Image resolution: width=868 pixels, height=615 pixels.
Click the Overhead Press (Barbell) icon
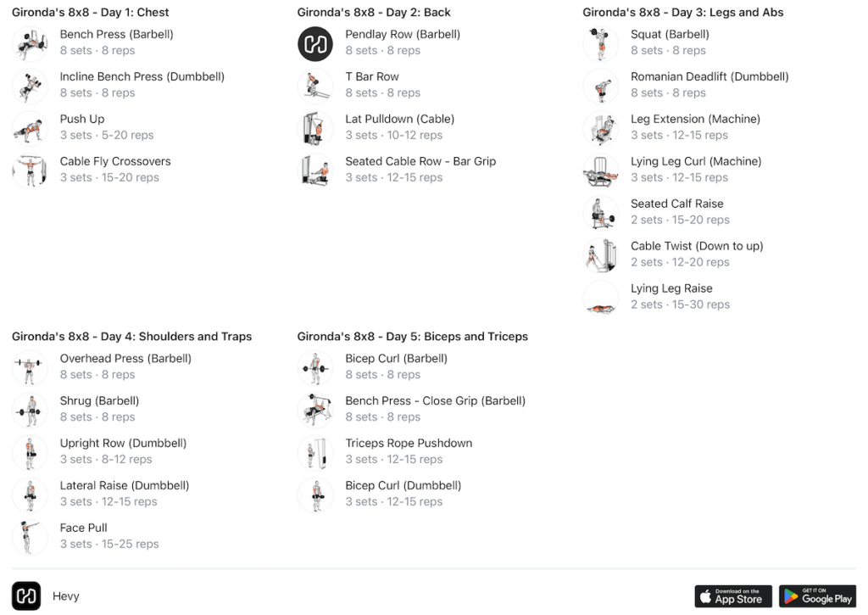coord(30,368)
